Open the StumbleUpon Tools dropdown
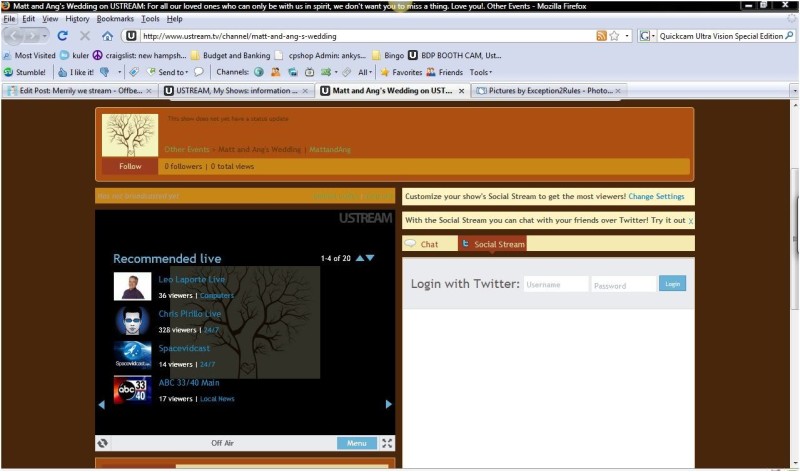 tap(481, 72)
